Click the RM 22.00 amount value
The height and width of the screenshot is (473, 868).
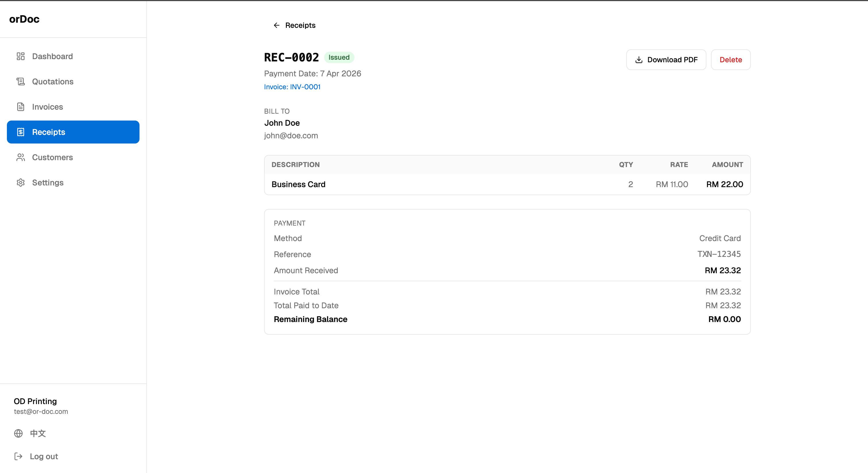coord(724,184)
